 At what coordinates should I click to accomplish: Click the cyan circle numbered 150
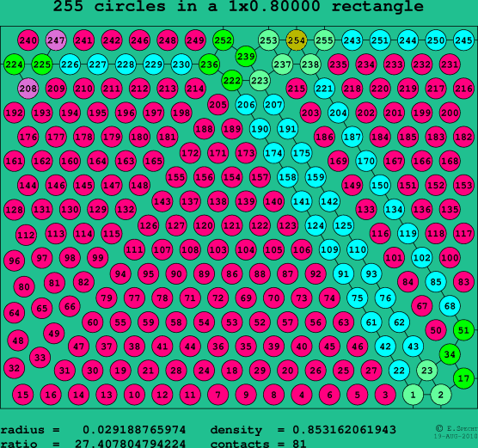point(380,185)
